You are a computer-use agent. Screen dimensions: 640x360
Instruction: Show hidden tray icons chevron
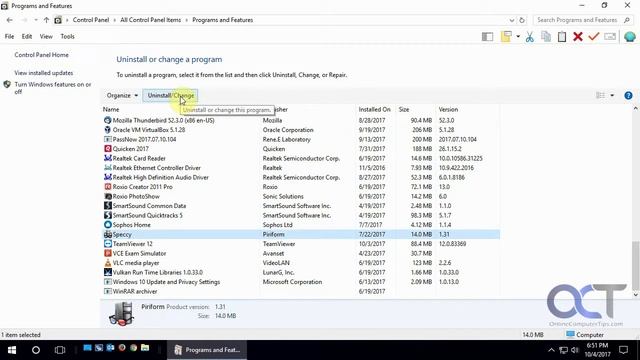551,350
